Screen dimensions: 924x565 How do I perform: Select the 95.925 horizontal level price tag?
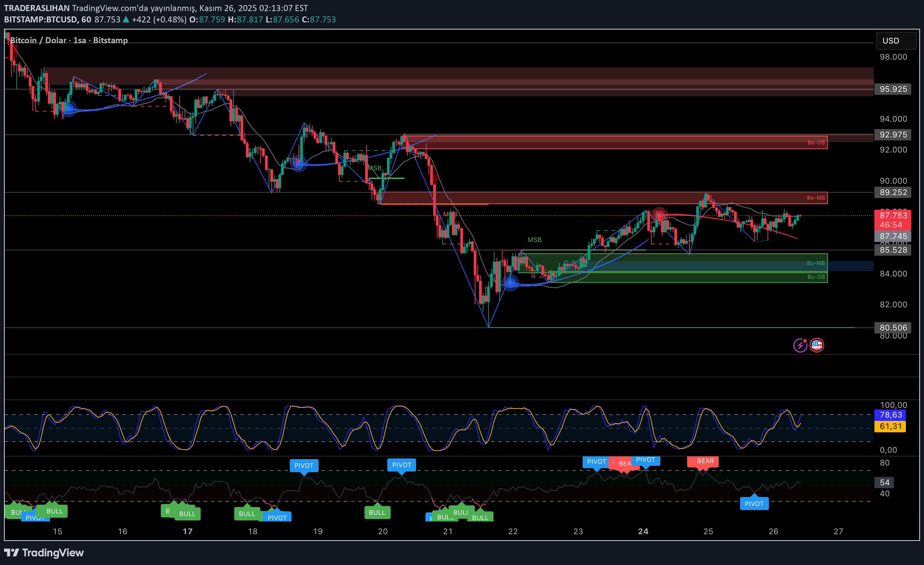[x=893, y=89]
